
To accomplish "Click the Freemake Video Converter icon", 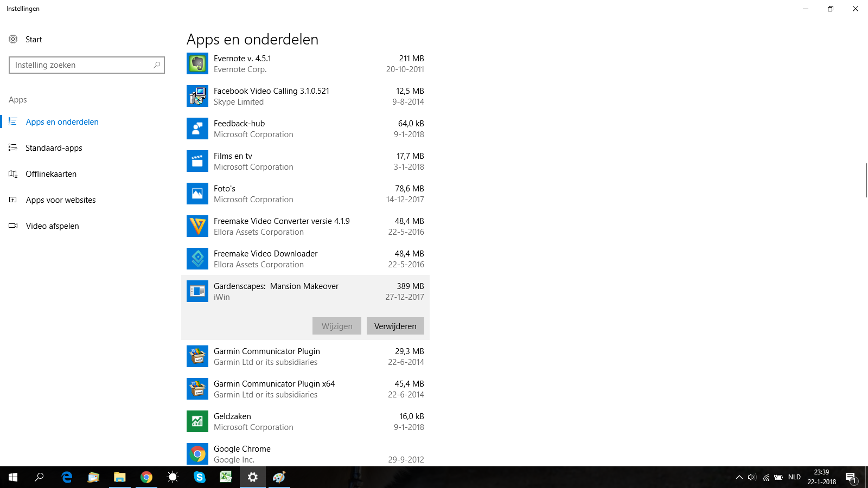I will (197, 226).
